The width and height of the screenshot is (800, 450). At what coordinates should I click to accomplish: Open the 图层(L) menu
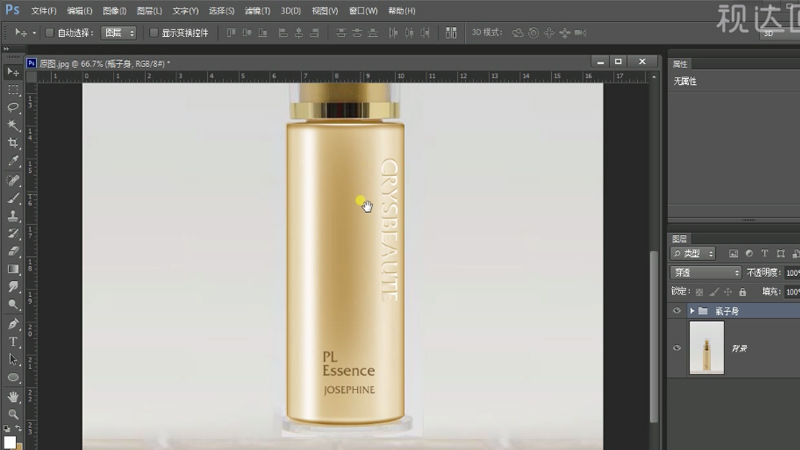point(149,11)
